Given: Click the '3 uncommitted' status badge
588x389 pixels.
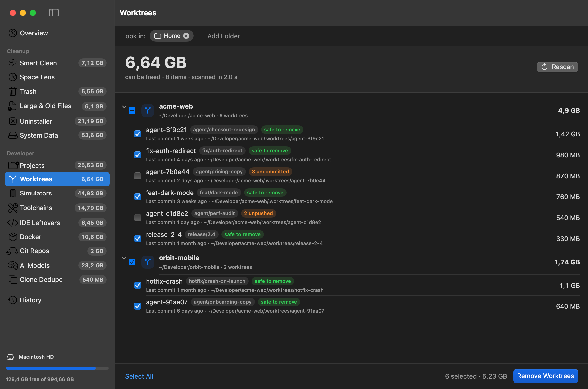Looking at the screenshot, I should [270, 172].
